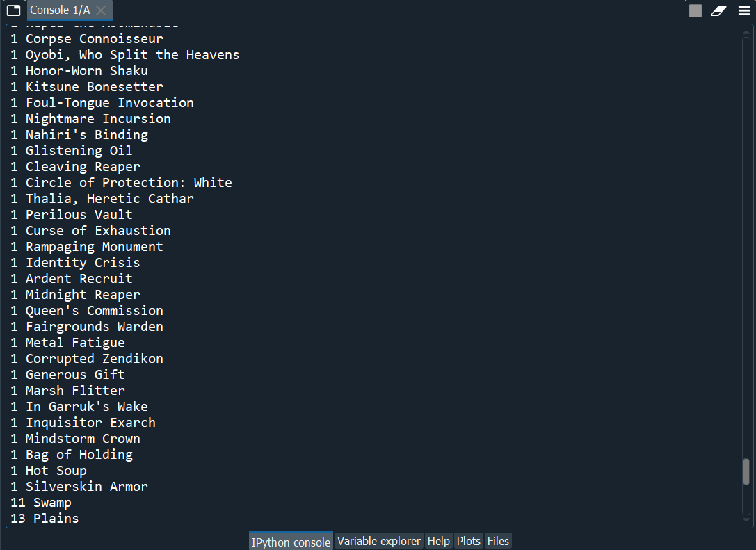
Task: Click the browse tabs icon left of Console 1/A
Action: tap(13, 10)
